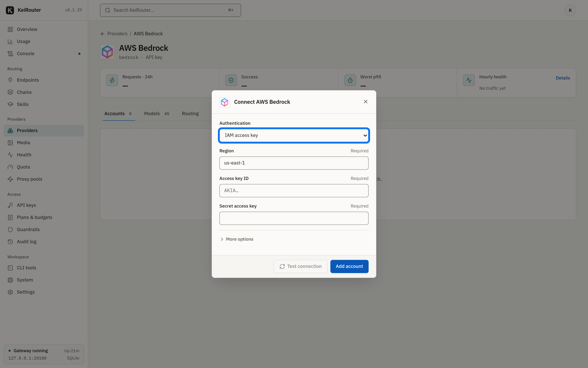Close the Connect AWS Bedrock dialog
588x368 pixels.
click(366, 102)
